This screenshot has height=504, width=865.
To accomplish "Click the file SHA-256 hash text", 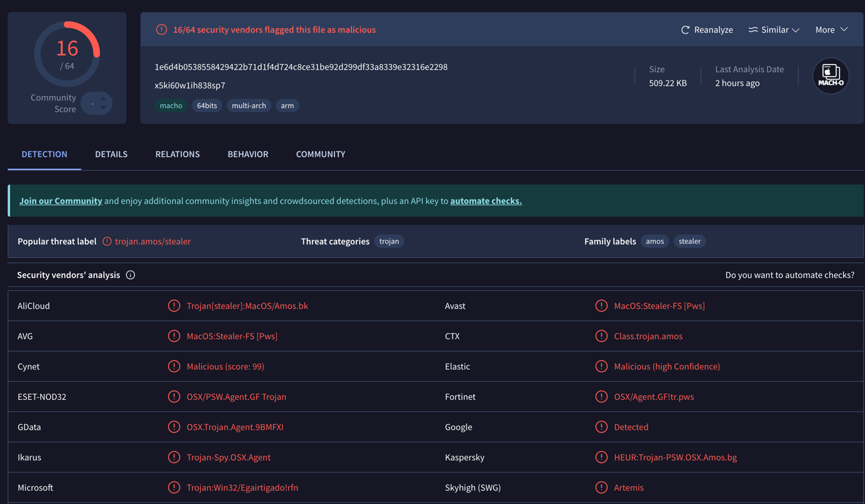I will [x=301, y=67].
